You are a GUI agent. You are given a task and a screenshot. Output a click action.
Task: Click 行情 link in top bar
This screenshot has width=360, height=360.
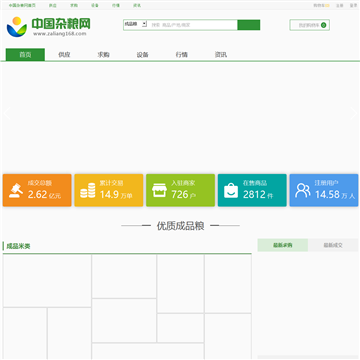[x=116, y=5]
